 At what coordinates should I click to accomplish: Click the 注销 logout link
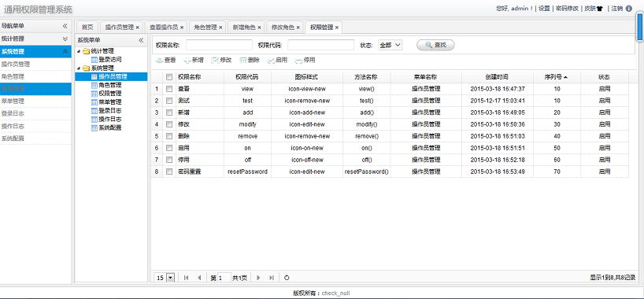[617, 9]
